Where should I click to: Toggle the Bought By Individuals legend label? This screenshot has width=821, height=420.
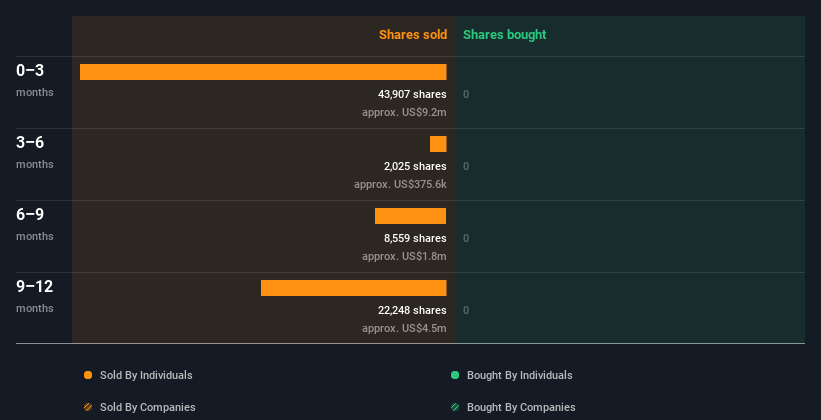point(519,375)
